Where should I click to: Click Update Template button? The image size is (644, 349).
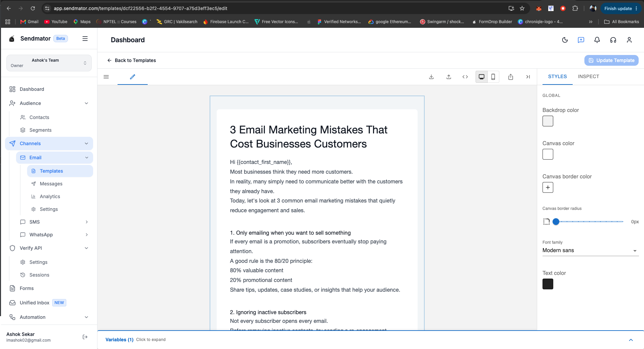pyautogui.click(x=612, y=60)
